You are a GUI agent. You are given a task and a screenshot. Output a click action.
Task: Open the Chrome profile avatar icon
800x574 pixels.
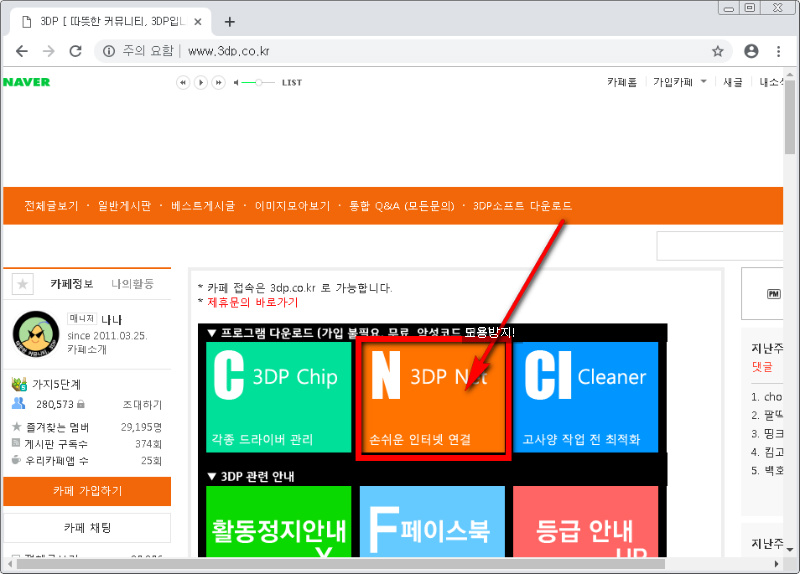[x=751, y=51]
